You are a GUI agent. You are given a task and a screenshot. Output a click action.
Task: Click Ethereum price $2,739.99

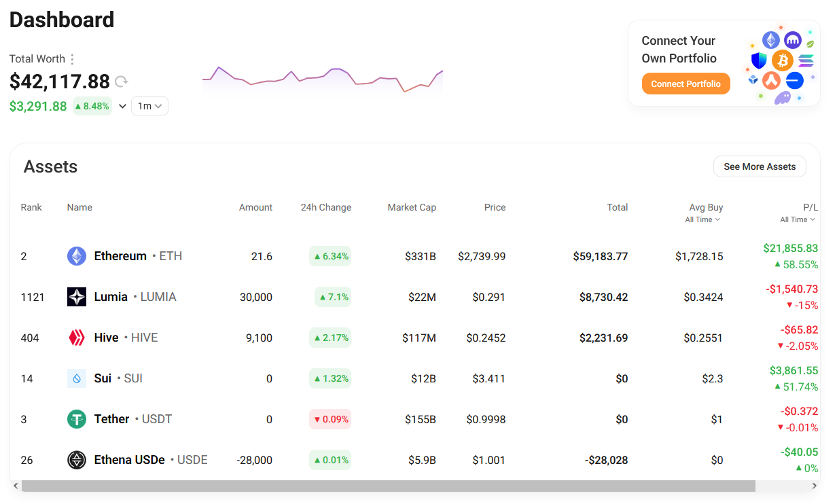click(482, 256)
